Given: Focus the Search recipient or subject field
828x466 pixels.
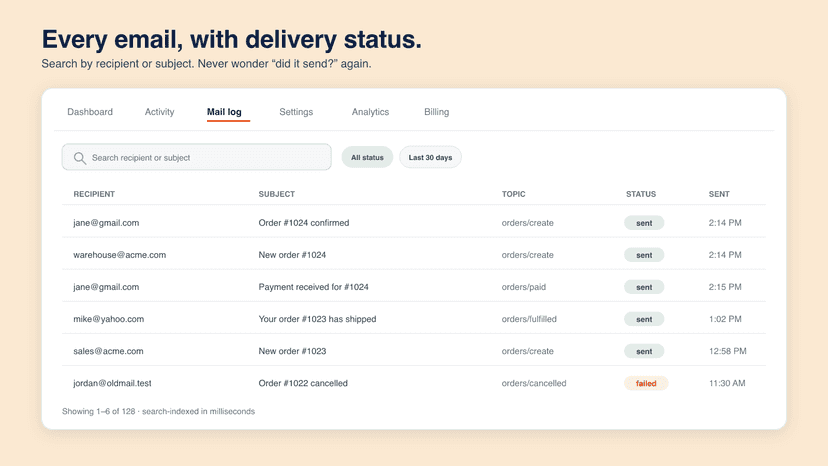Looking at the screenshot, I should (196, 157).
